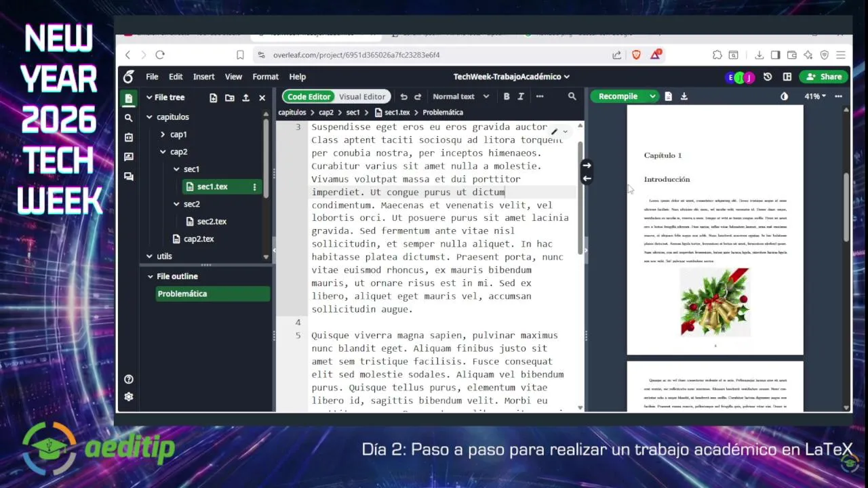Apply italic formatting
Image resolution: width=868 pixels, height=488 pixels.
[x=521, y=97]
